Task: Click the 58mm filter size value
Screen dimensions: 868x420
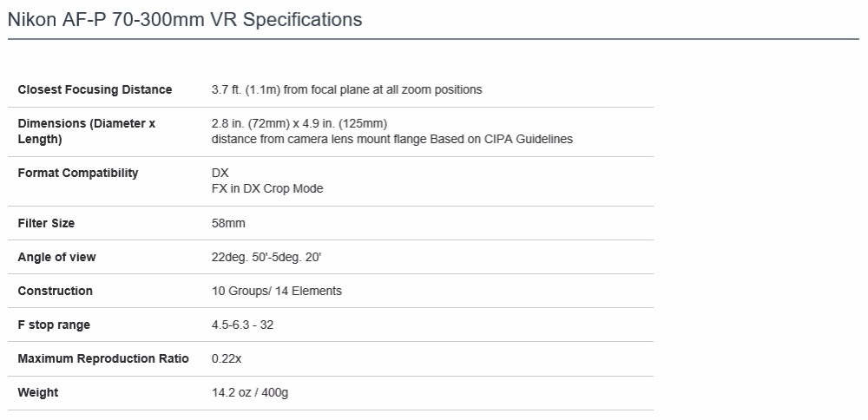Action: pyautogui.click(x=228, y=223)
